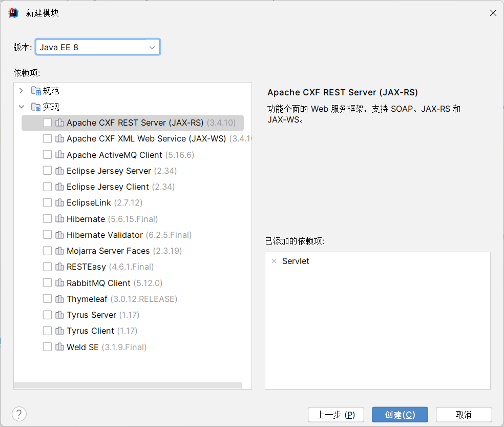This screenshot has height=427, width=504.
Task: Enable the EclipseLink checkbox
Action: coord(47,202)
